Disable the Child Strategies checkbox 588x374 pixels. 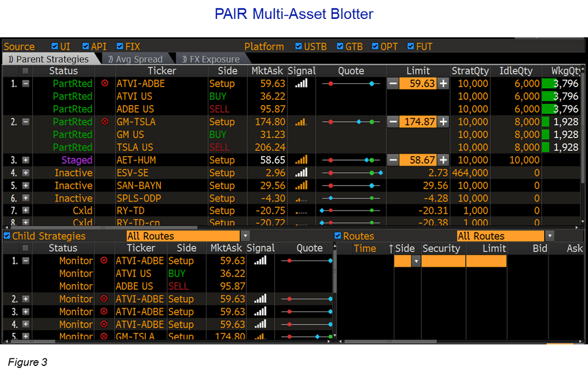(6, 236)
